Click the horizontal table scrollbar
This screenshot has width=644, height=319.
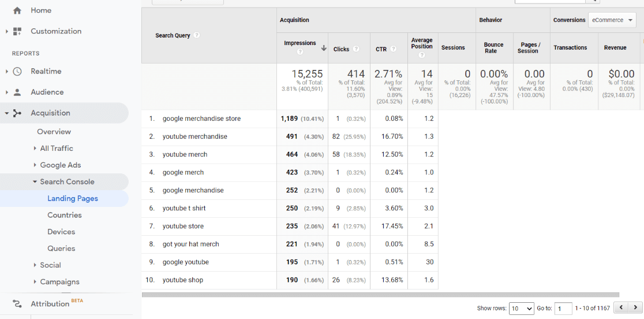380,295
